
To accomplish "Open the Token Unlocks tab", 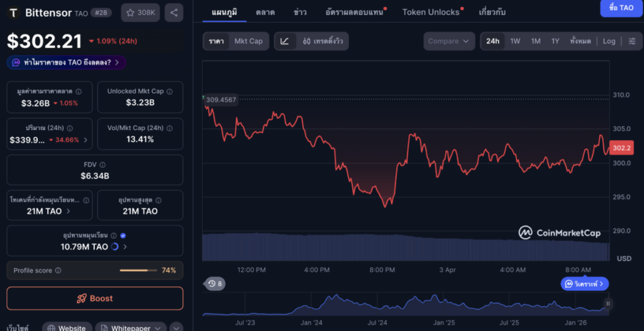I will tap(431, 12).
